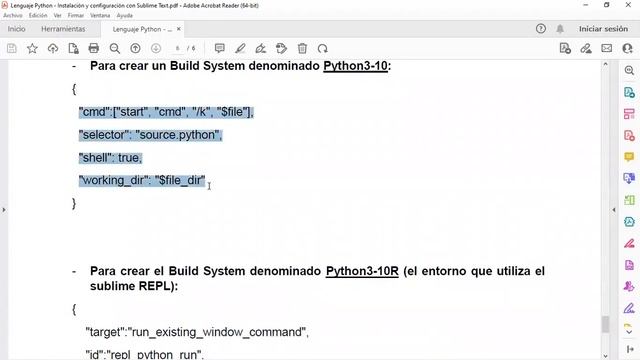Open the purple people-share sidebar tool
The image size is (640, 360).
629,287
